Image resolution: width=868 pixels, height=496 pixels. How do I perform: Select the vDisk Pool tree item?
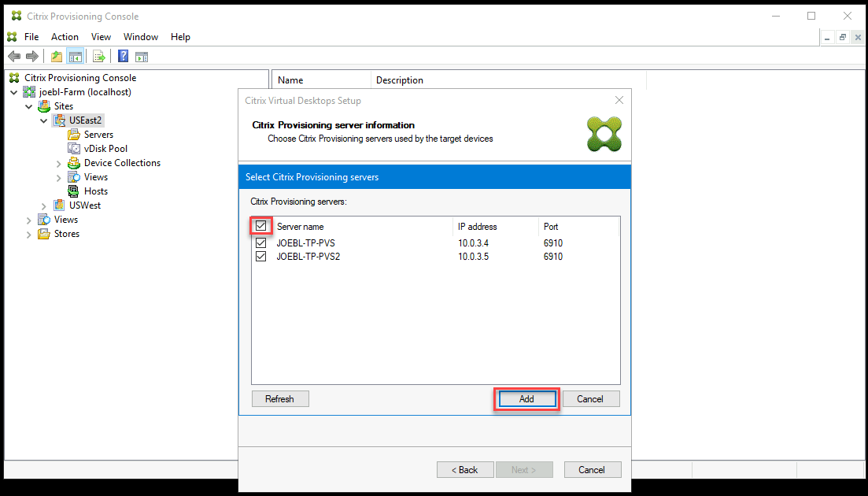click(x=105, y=148)
